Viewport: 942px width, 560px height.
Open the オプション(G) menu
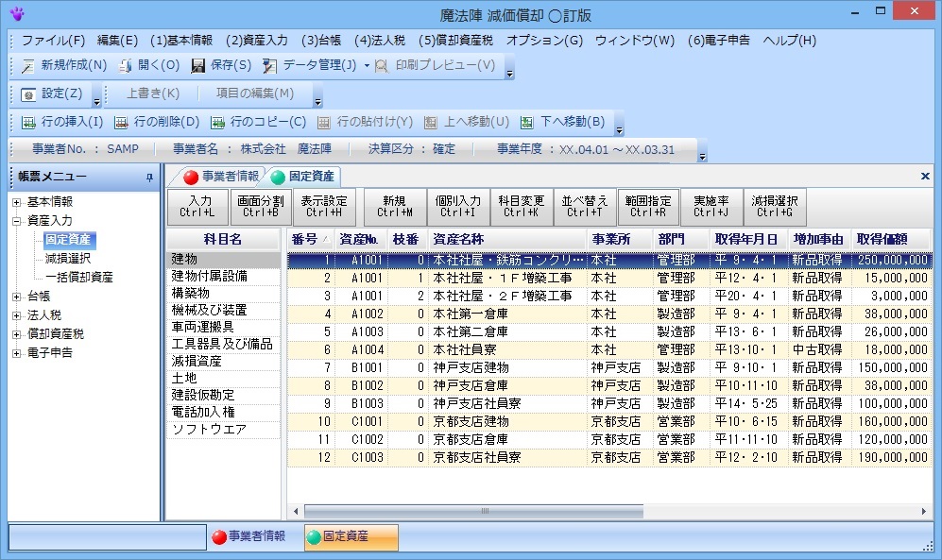click(544, 41)
